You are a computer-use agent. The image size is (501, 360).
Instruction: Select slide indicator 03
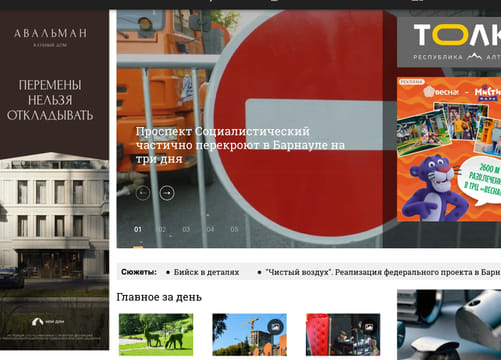[186, 229]
